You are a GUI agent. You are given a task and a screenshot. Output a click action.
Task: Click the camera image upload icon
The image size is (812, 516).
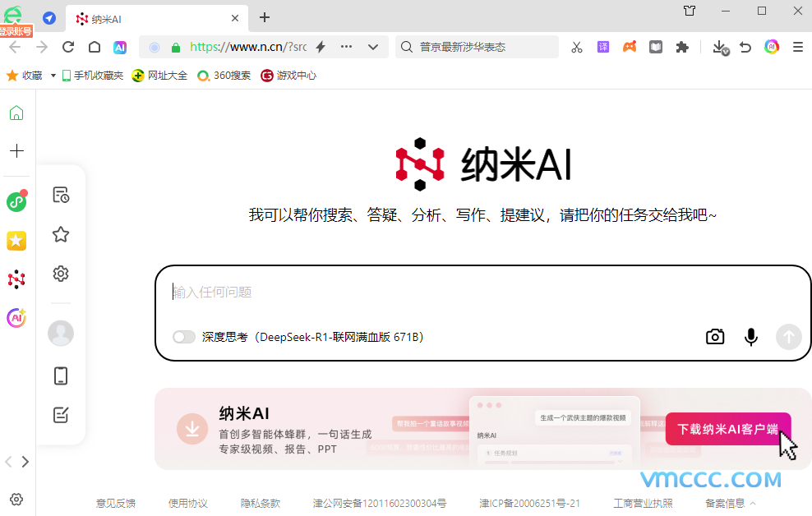[715, 337]
